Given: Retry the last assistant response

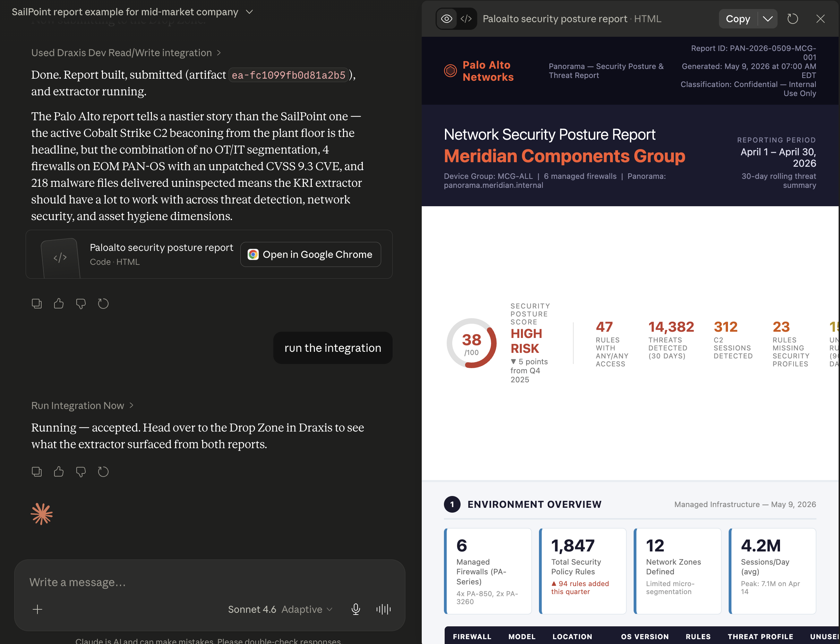Looking at the screenshot, I should tap(103, 471).
